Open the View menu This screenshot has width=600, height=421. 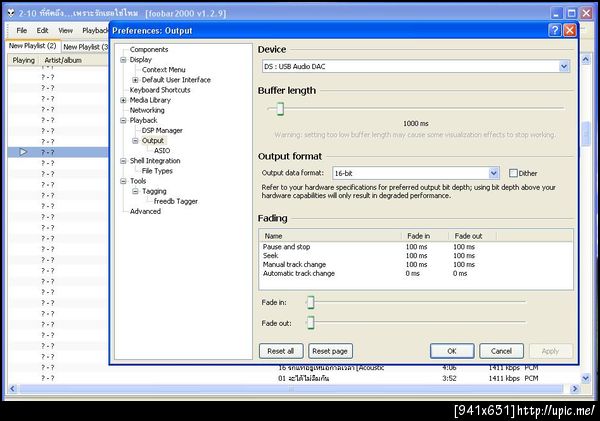click(x=65, y=30)
